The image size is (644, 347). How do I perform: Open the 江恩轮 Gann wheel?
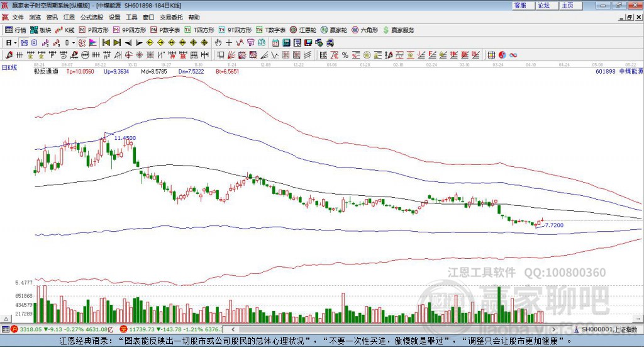point(303,30)
